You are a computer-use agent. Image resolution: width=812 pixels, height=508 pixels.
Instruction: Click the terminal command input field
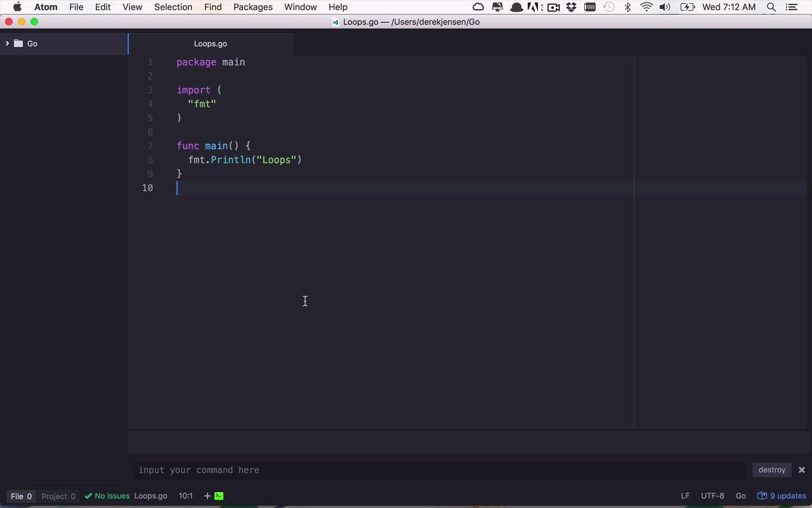coord(441,470)
